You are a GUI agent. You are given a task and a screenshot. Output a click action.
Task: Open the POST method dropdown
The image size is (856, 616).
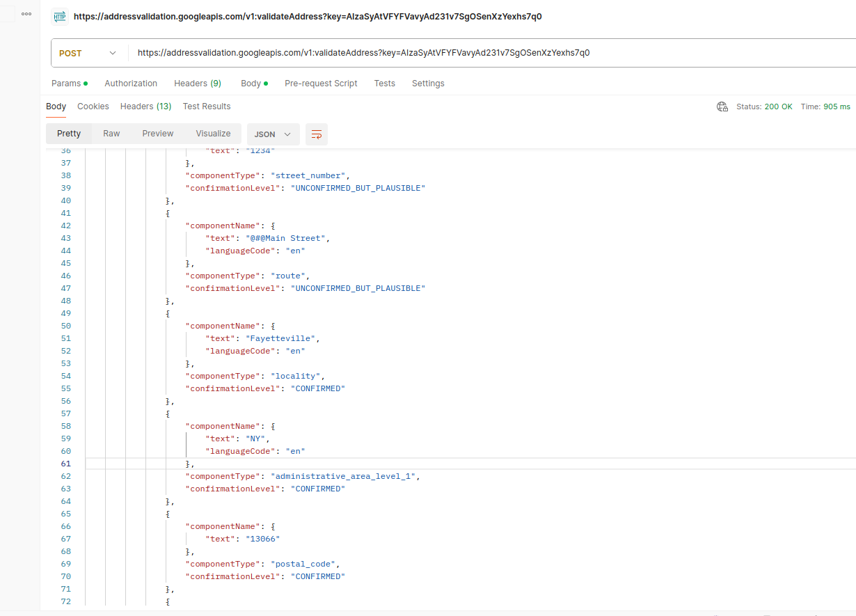[88, 53]
